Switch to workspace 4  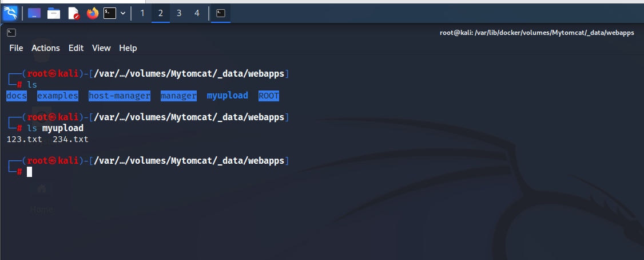coord(197,13)
